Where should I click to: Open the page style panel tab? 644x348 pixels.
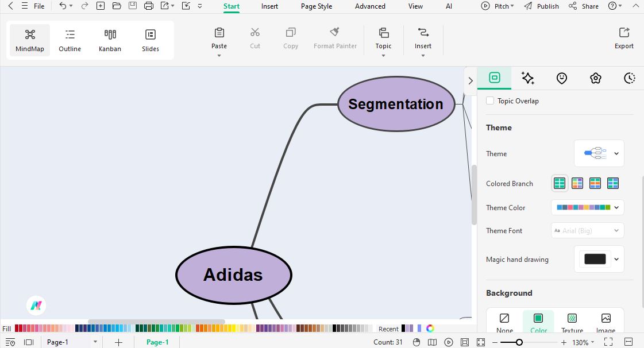pyautogui.click(x=495, y=78)
